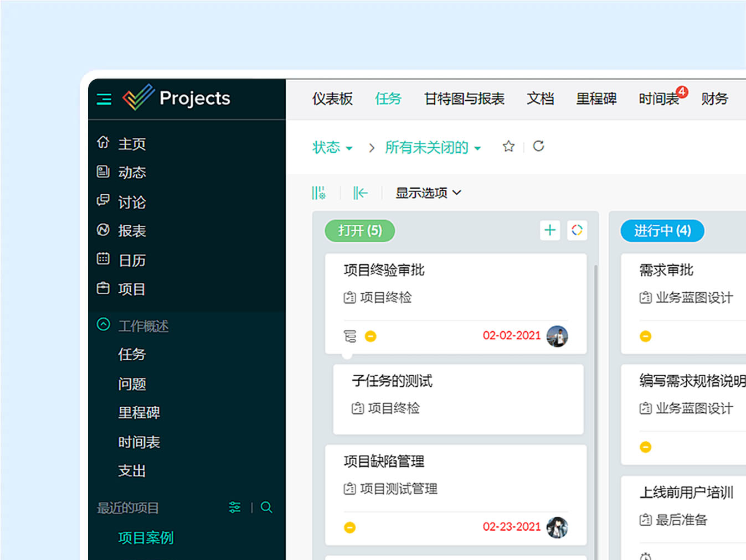
Task: Open the recent projects filter sliders icon
Action: click(x=235, y=507)
